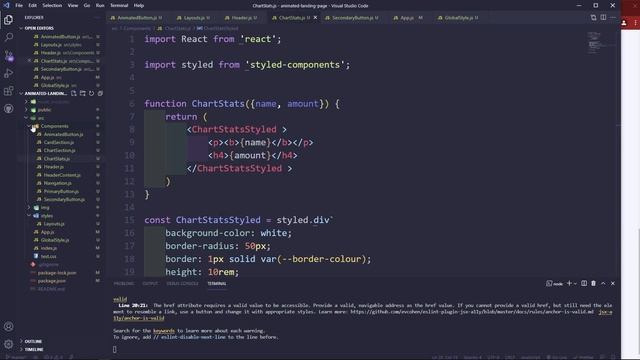Image resolution: width=640 pixels, height=360 pixels.
Task: Open the Selection menu
Action: point(52,5)
